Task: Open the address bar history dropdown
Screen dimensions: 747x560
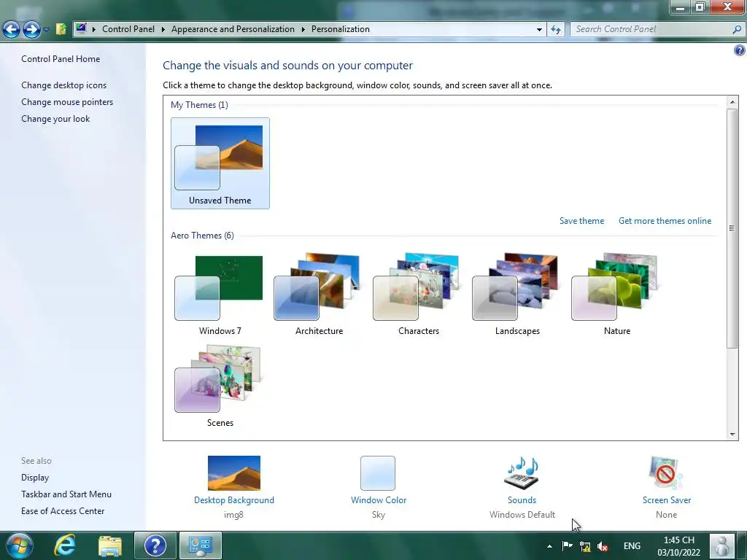Action: click(539, 29)
